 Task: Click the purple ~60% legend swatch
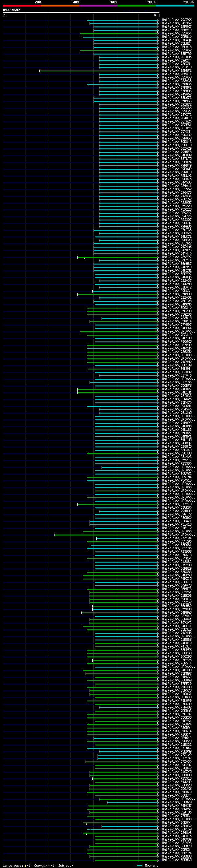tap(98, 6)
